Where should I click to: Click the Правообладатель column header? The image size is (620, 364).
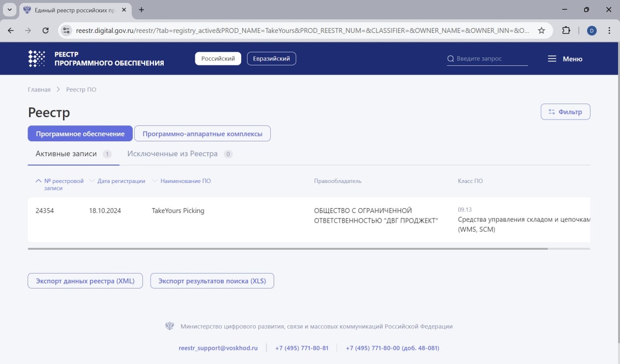tap(337, 181)
